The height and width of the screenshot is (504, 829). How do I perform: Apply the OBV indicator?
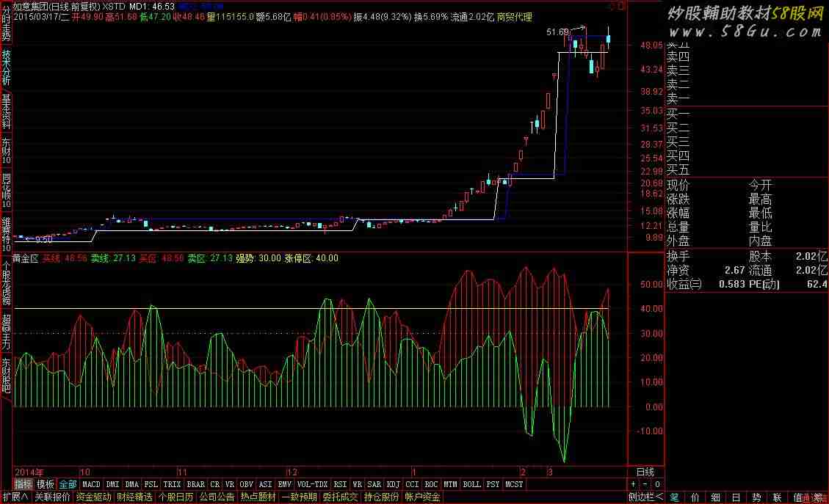(x=247, y=484)
